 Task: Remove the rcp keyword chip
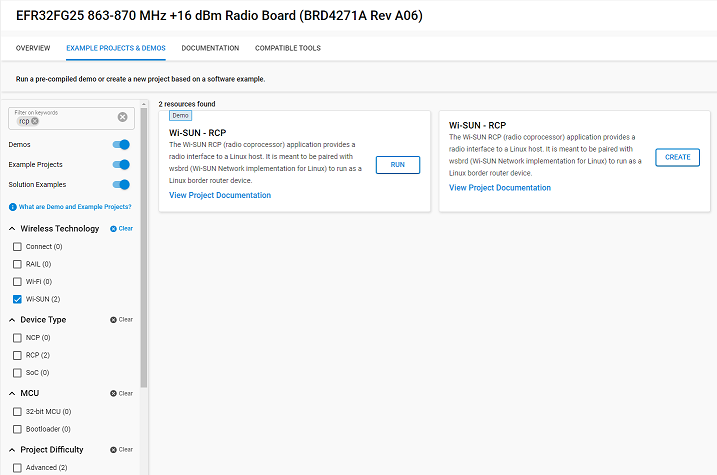(x=35, y=121)
